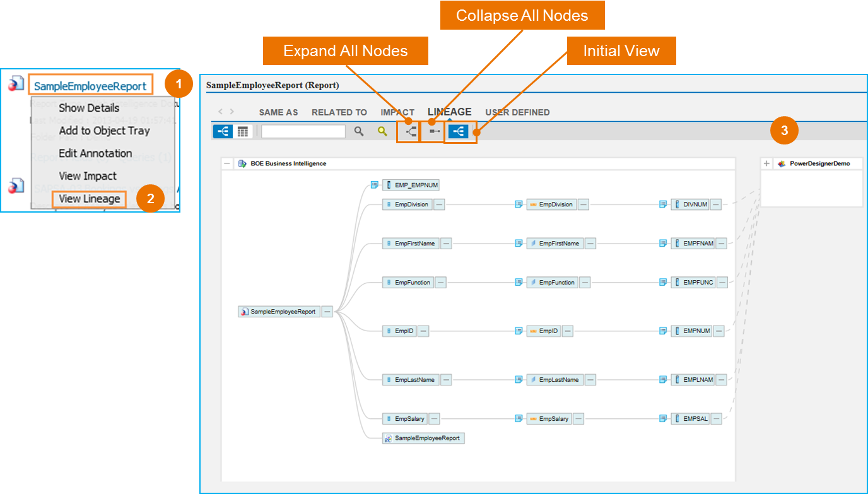Select the EMPFNAM column node
This screenshot has height=494, width=868.
[693, 244]
